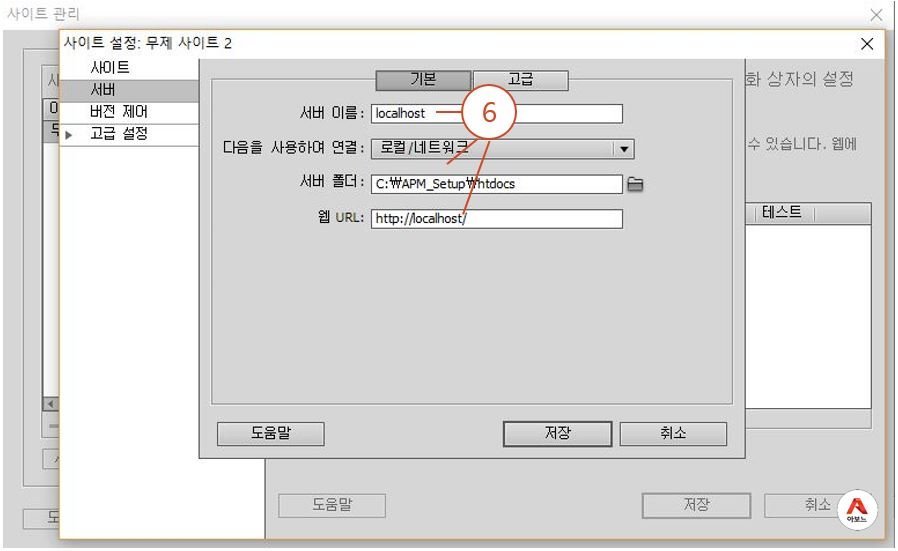The image size is (898, 551).
Task: Click 저장 in the server settings dialog
Action: pos(557,434)
